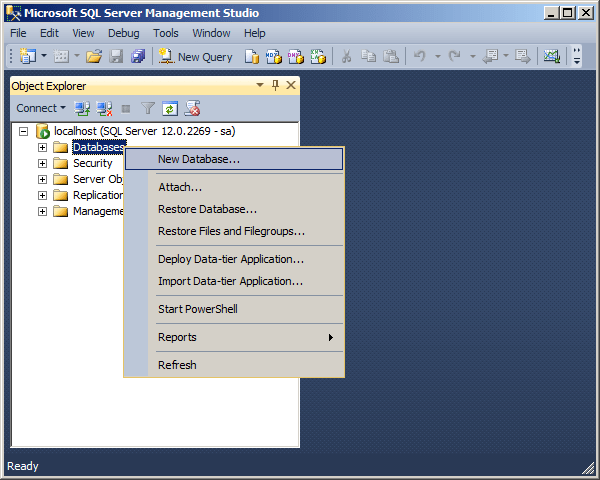Collapse the localhost server node
600x480 pixels.
(23, 131)
